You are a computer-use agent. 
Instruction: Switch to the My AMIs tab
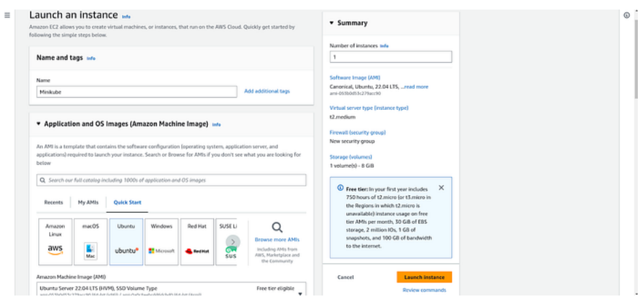[87, 202]
